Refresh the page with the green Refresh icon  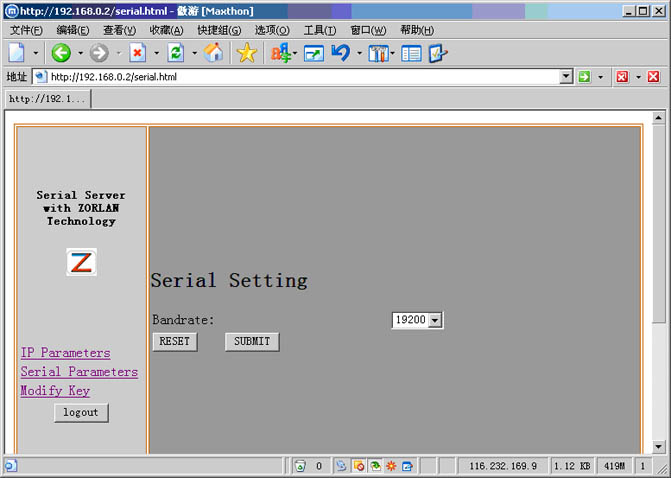click(175, 53)
